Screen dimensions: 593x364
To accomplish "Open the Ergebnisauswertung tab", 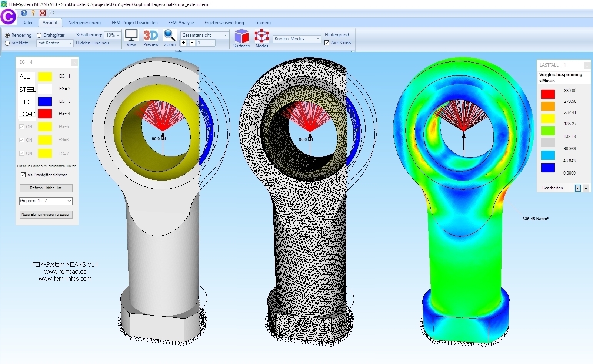I will [224, 23].
